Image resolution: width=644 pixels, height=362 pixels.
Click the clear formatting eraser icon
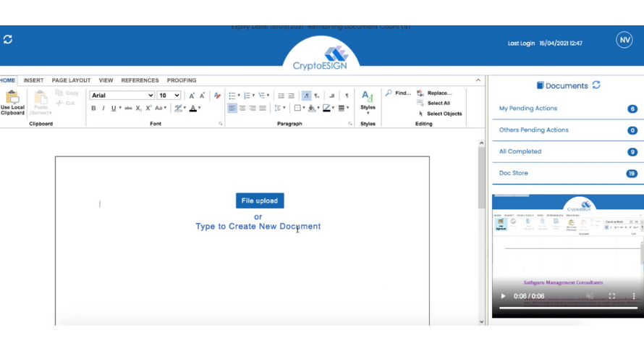point(217,96)
